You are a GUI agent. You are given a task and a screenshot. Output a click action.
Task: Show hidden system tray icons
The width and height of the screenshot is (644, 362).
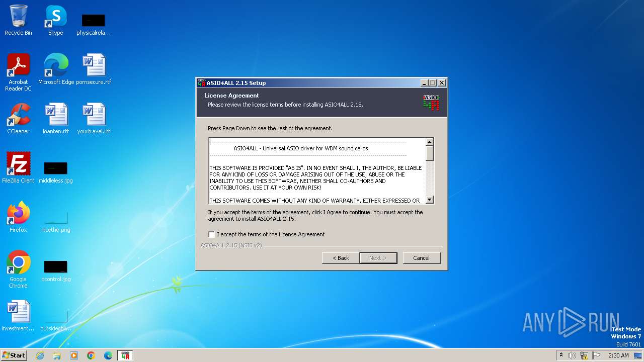[561, 355]
